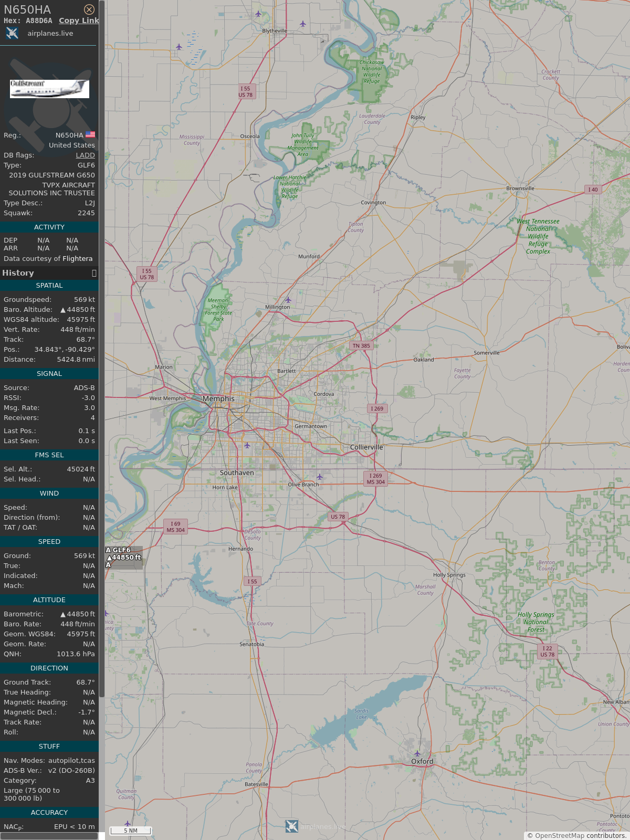The width and height of the screenshot is (630, 840).
Task: Click the Southaven label on map
Action: pyautogui.click(x=237, y=473)
